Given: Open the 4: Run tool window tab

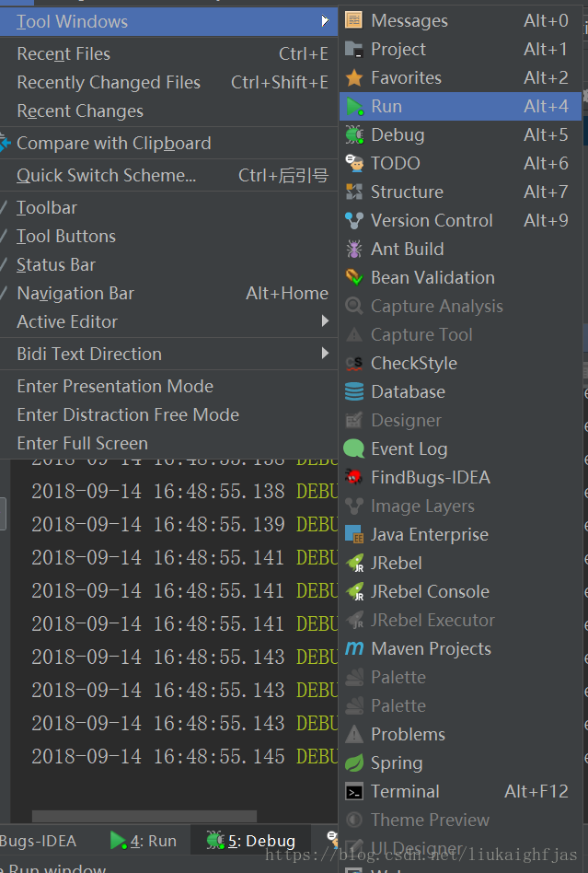Looking at the screenshot, I should pyautogui.click(x=143, y=841).
